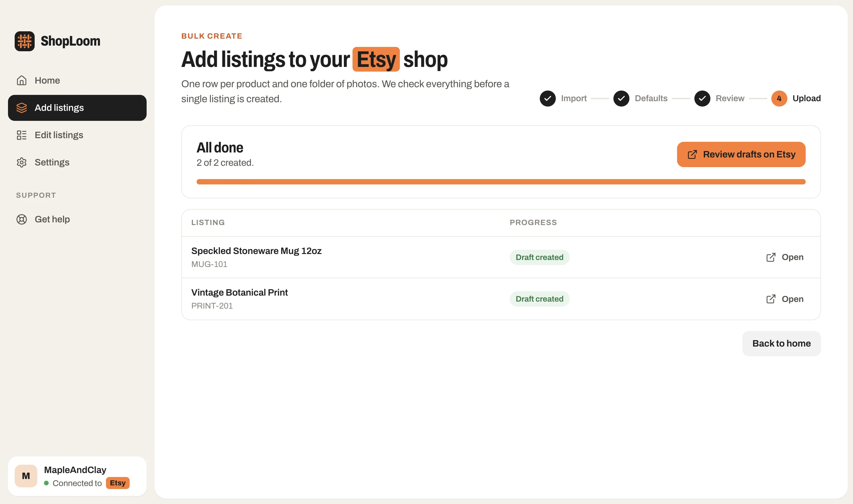Image resolution: width=853 pixels, height=504 pixels.
Task: Click the Etsy badge in the account card
Action: coord(118,483)
